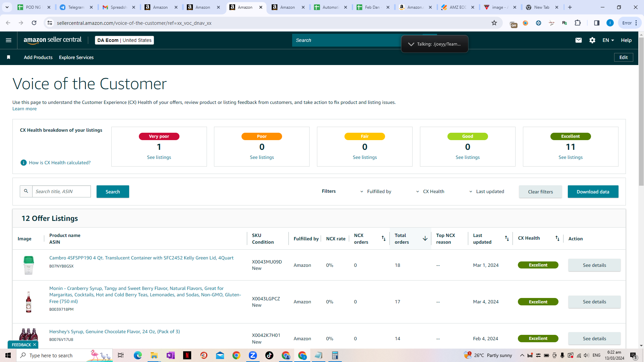The width and height of the screenshot is (644, 362).
Task: Sort listings by CX Health column
Action: click(557, 238)
